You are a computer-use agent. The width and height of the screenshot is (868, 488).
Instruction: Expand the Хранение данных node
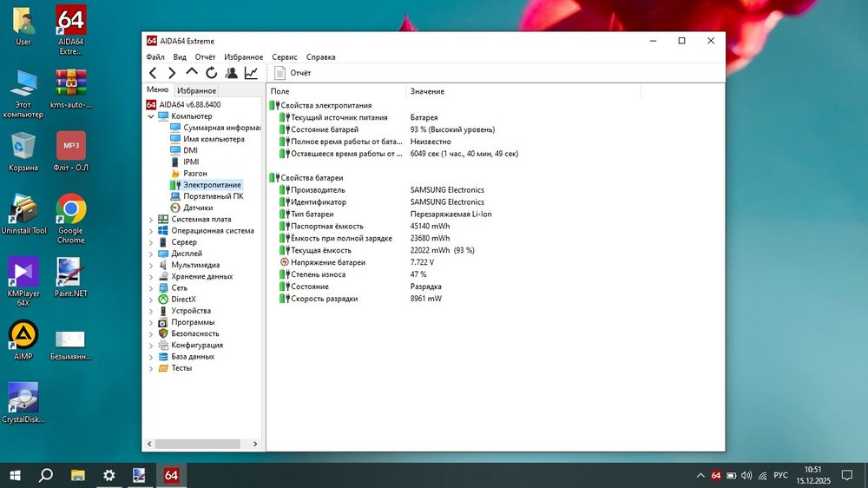pos(150,276)
